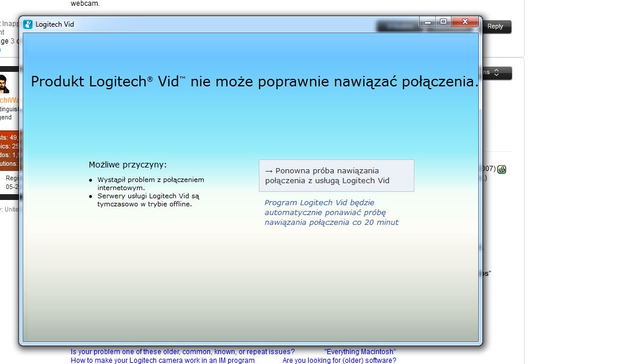Image resolution: width=621 pixels, height=364 pixels.
Task: Click the italic automatic retry notice text
Action: [331, 213]
